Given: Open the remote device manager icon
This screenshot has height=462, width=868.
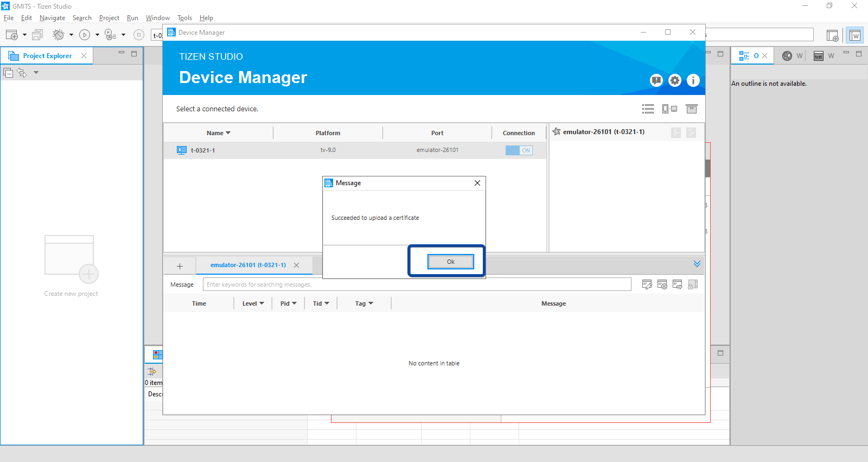Looking at the screenshot, I should pos(669,109).
